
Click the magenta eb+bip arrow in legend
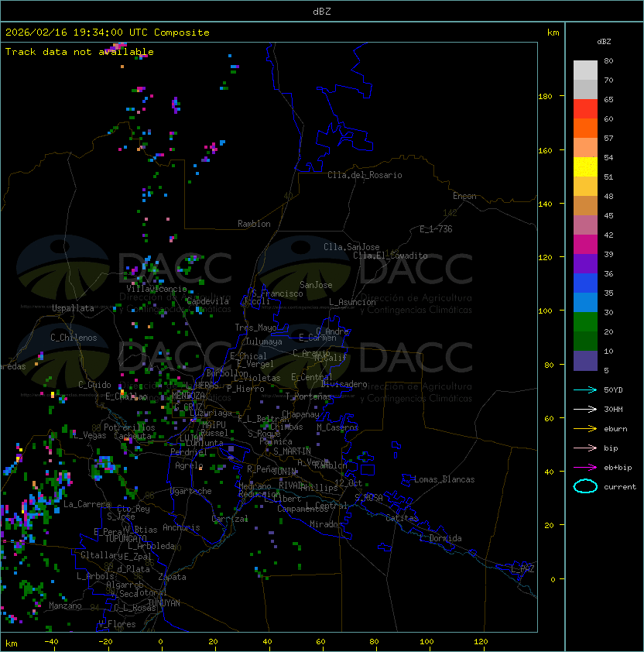tap(585, 468)
